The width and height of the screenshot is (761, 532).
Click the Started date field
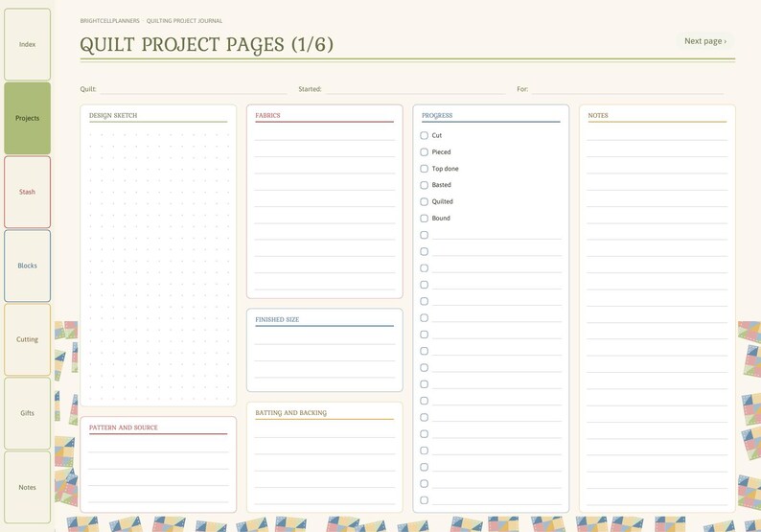click(x=415, y=89)
